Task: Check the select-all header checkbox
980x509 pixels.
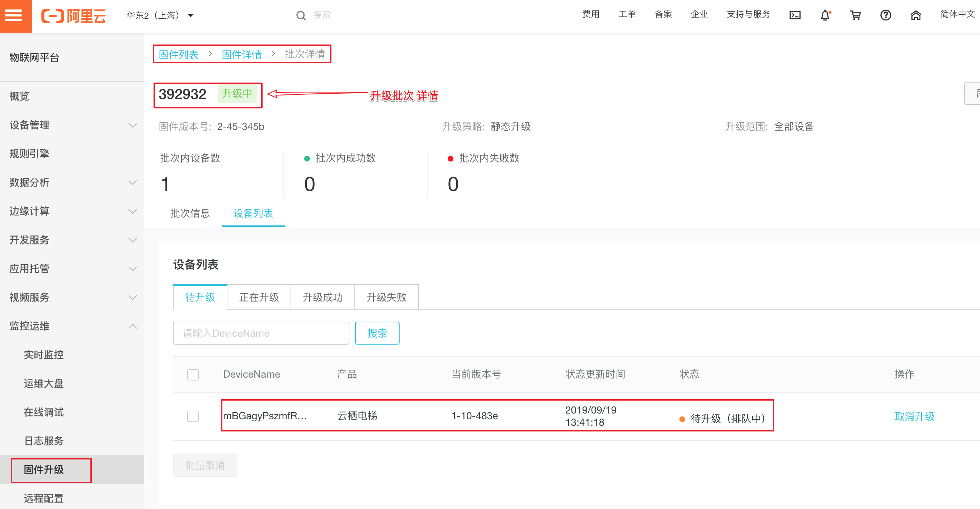Action: click(193, 374)
